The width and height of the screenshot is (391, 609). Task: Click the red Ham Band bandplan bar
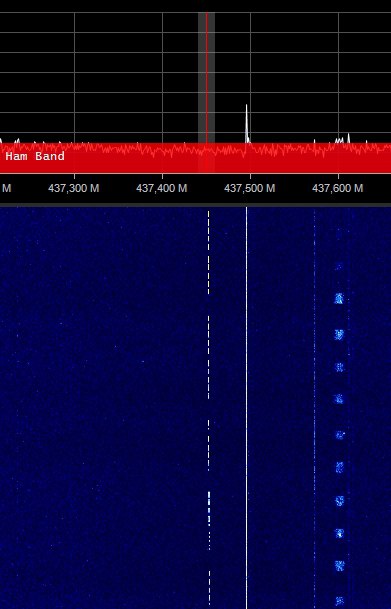pyautogui.click(x=195, y=158)
